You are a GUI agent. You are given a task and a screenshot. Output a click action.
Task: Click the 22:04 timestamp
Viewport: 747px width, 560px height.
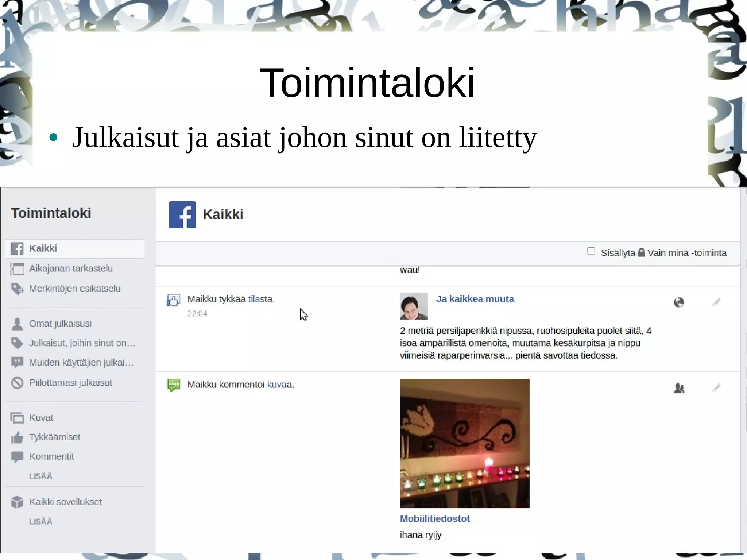click(x=197, y=314)
